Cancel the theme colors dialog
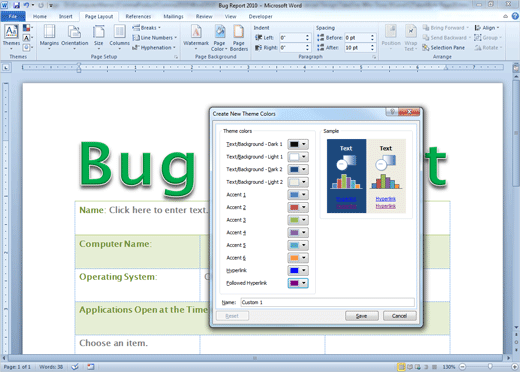 399,316
